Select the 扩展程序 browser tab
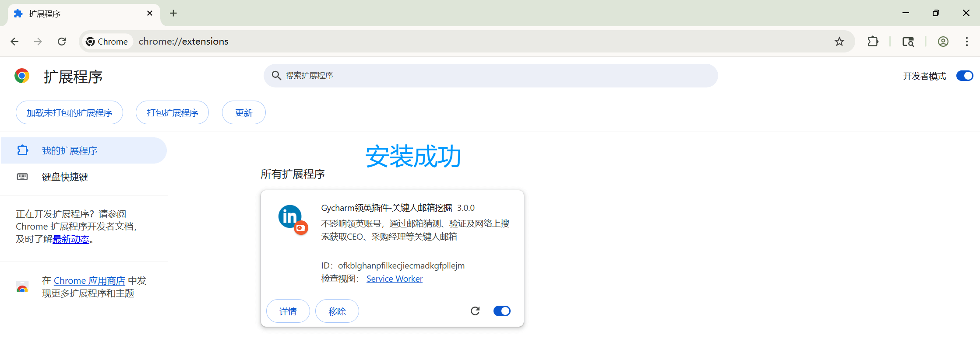 (x=83, y=14)
